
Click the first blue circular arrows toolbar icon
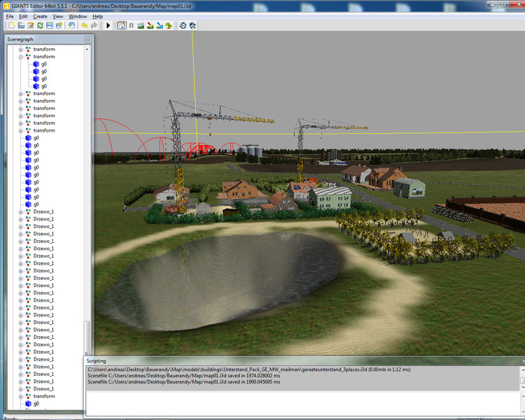pyautogui.click(x=183, y=25)
